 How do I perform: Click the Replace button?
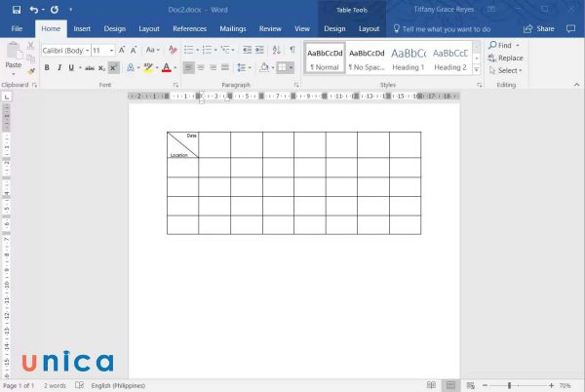[505, 58]
